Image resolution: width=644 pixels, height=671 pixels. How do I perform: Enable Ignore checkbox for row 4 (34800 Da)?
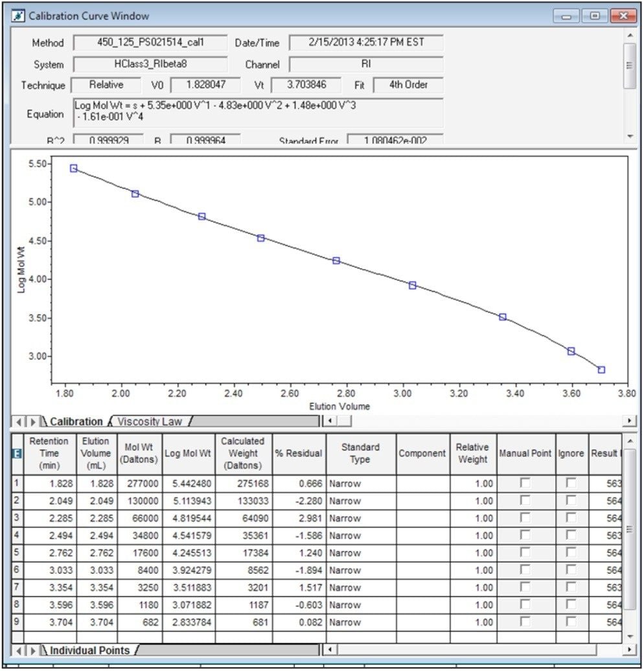pyautogui.click(x=571, y=536)
